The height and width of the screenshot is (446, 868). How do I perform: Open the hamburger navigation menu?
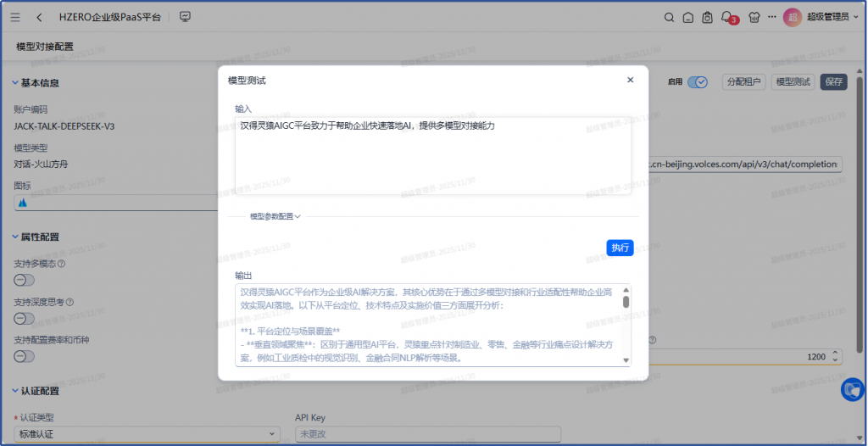pyautogui.click(x=15, y=17)
